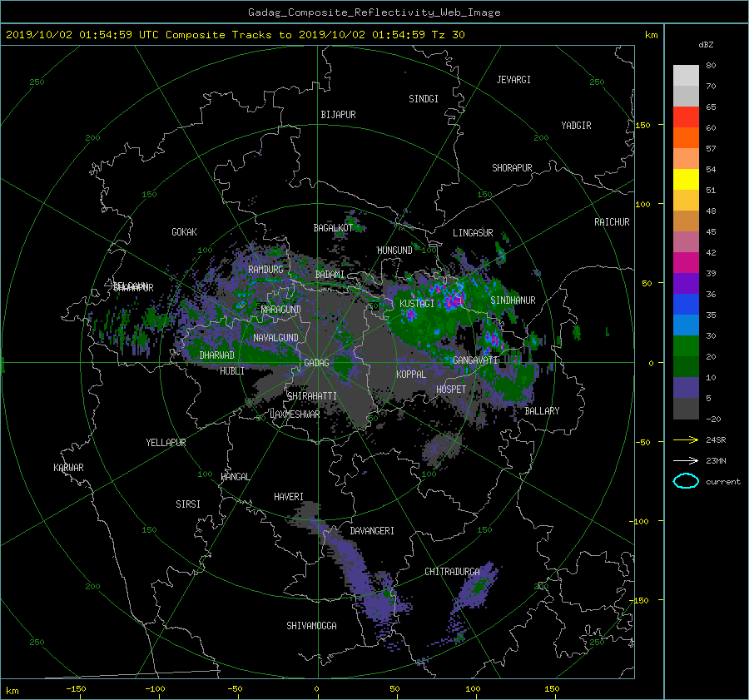The image size is (749, 700).
Task: Click the 'SINDGI' city label
Action: [x=424, y=99]
